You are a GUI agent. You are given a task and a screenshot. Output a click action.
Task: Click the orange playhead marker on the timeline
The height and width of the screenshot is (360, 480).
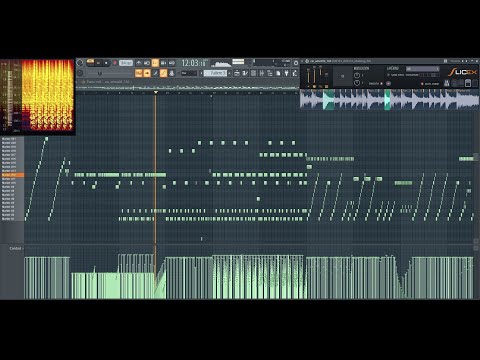155,92
